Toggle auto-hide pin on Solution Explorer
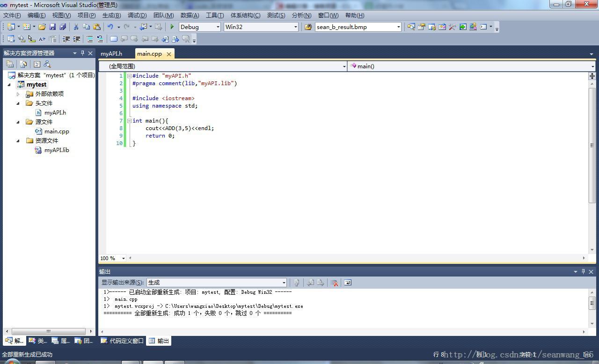The image size is (599, 364). (82, 53)
